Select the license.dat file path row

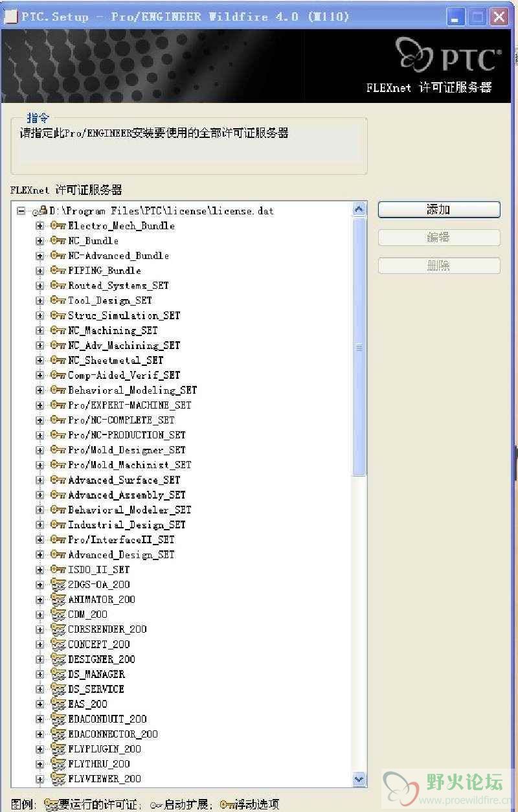(x=162, y=211)
